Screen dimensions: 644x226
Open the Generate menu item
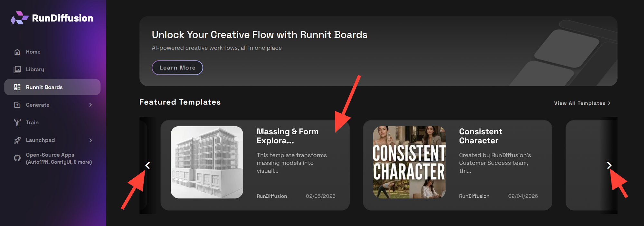(x=52, y=105)
